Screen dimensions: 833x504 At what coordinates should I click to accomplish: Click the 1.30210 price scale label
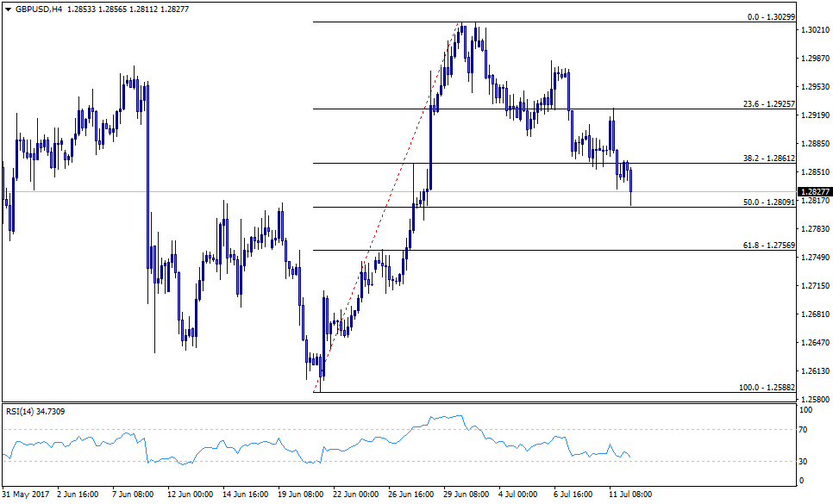tap(814, 30)
